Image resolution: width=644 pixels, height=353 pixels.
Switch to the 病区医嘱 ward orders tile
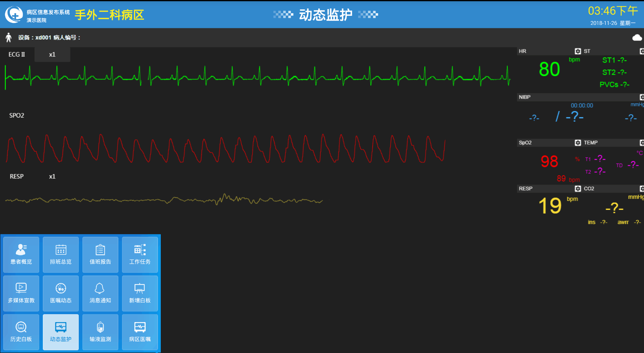coord(140,332)
